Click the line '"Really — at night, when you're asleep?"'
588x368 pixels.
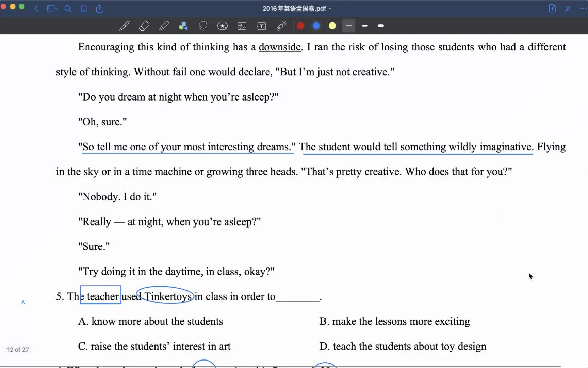pyautogui.click(x=169, y=222)
